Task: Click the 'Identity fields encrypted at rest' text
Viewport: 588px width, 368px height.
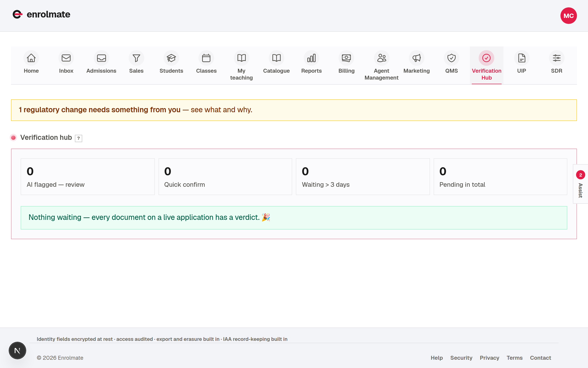Action: pyautogui.click(x=75, y=339)
